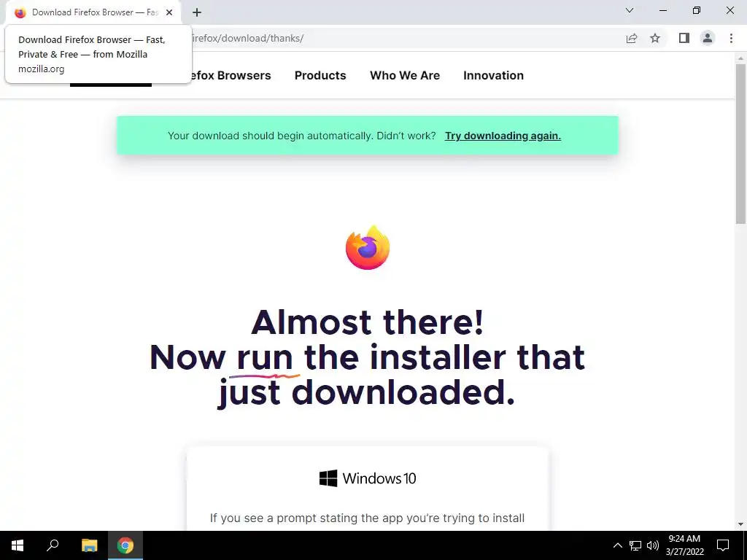The height and width of the screenshot is (560, 747).
Task: Click the page vertical scrollbar thumb
Action: point(740,143)
